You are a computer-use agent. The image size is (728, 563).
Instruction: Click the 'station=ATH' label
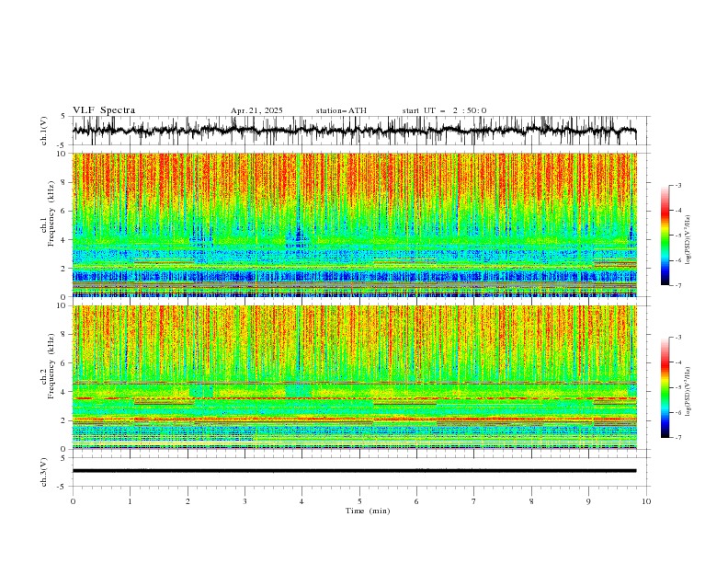coord(341,110)
